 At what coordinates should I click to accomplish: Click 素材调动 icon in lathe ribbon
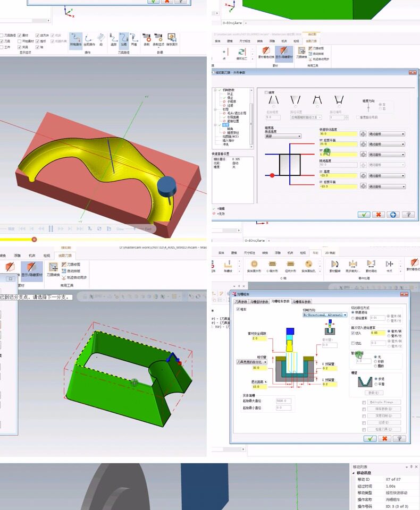371,266
